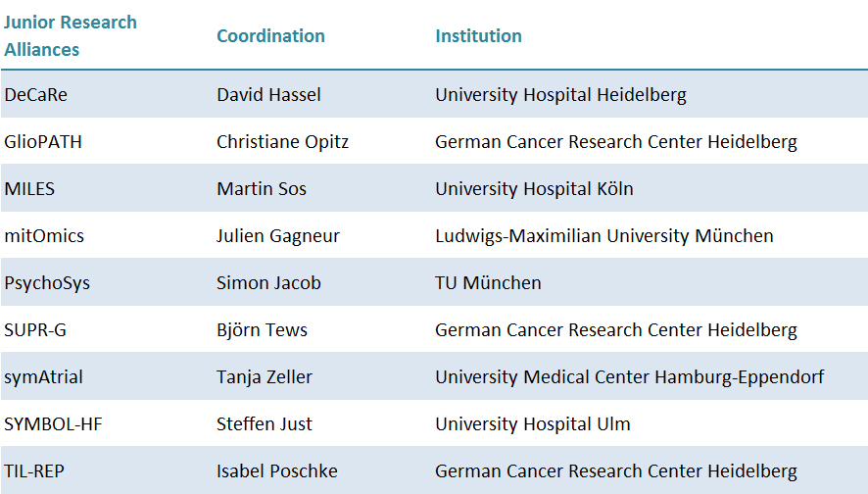Image resolution: width=868 pixels, height=494 pixels.
Task: Click the SUPR-G alliance name
Action: pos(35,330)
